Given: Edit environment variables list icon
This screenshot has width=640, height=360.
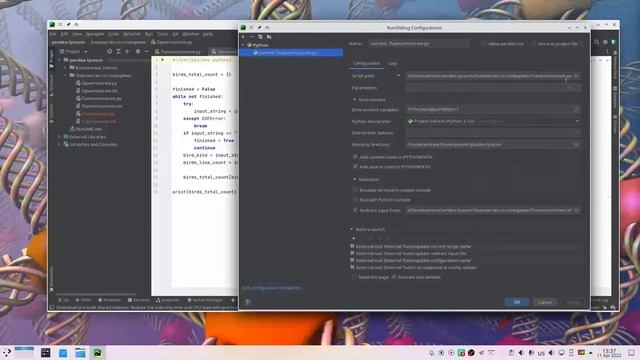Looking at the screenshot, I should (576, 109).
